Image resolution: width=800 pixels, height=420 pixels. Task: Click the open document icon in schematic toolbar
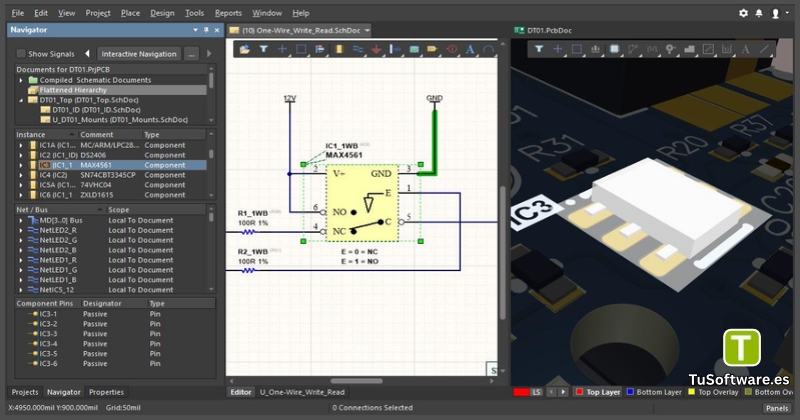click(x=244, y=50)
